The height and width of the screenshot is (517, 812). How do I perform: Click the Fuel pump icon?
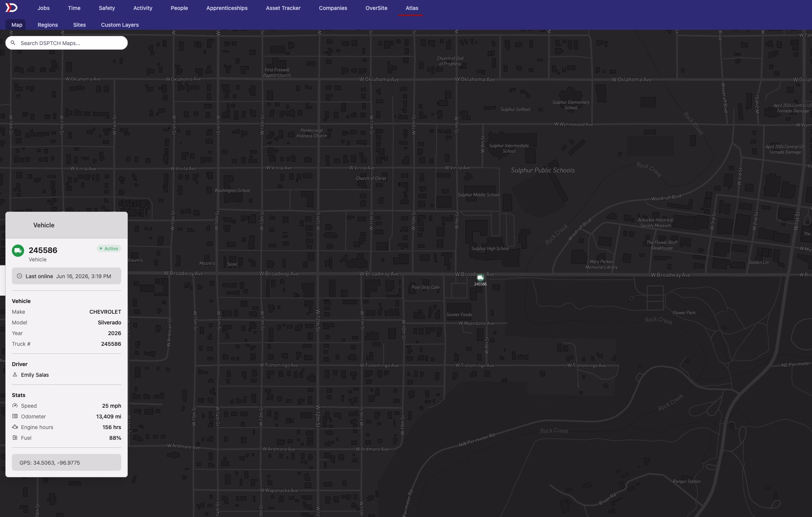[15, 438]
